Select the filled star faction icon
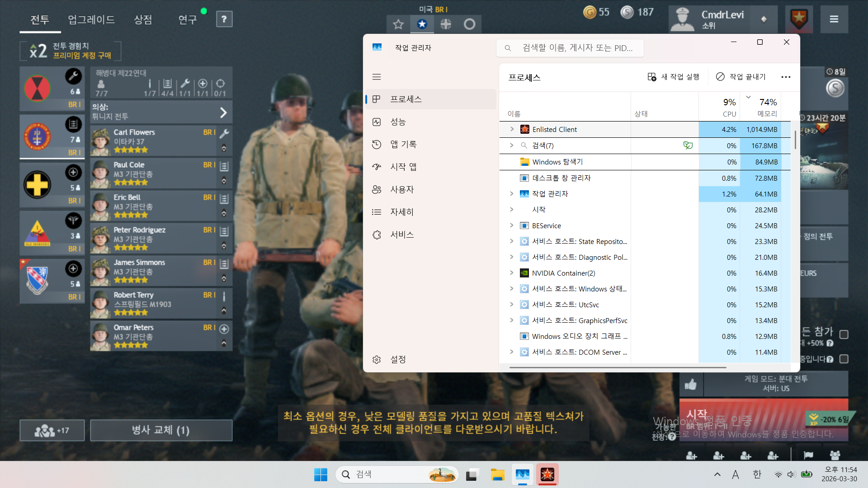Screen dimensions: 868x488 point(422,24)
